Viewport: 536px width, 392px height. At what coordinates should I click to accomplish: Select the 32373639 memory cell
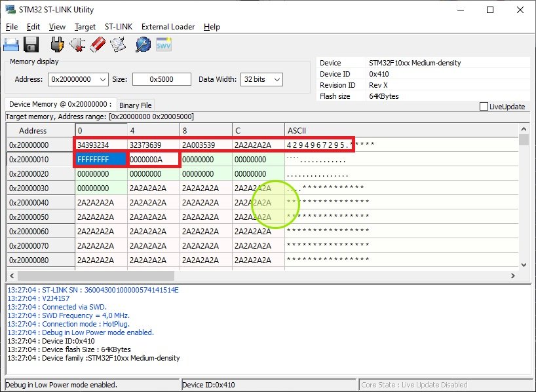(x=153, y=145)
